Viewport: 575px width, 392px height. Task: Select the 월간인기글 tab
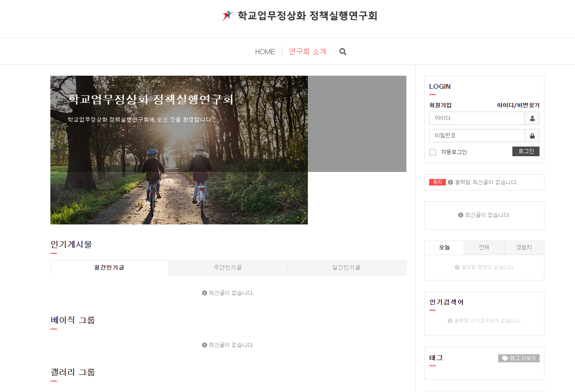coord(109,268)
